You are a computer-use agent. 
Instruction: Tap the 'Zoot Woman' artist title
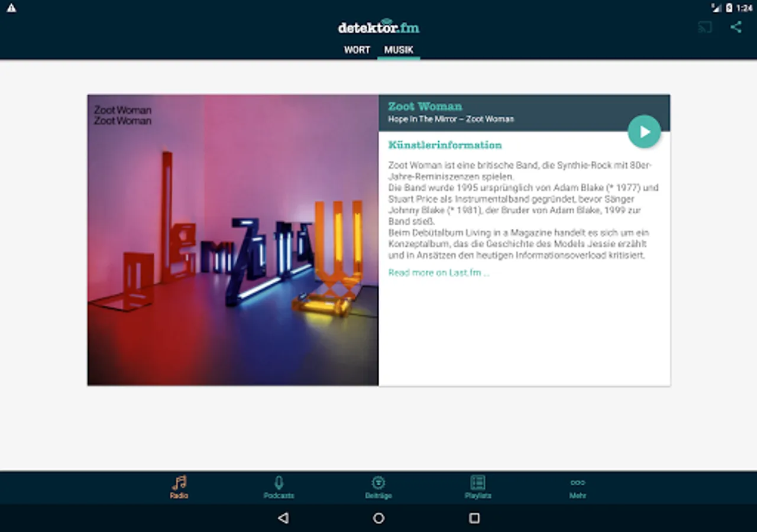425,106
